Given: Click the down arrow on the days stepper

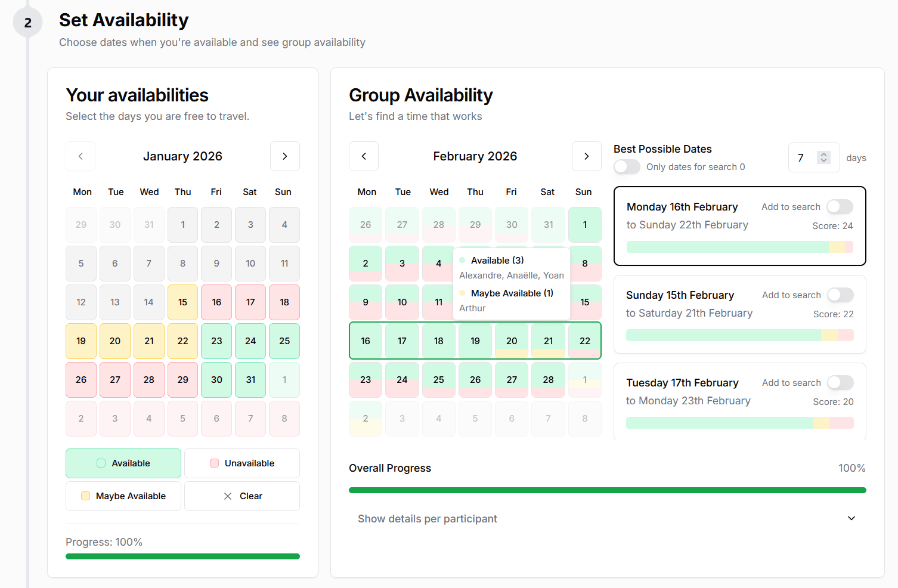Looking at the screenshot, I should (824, 161).
